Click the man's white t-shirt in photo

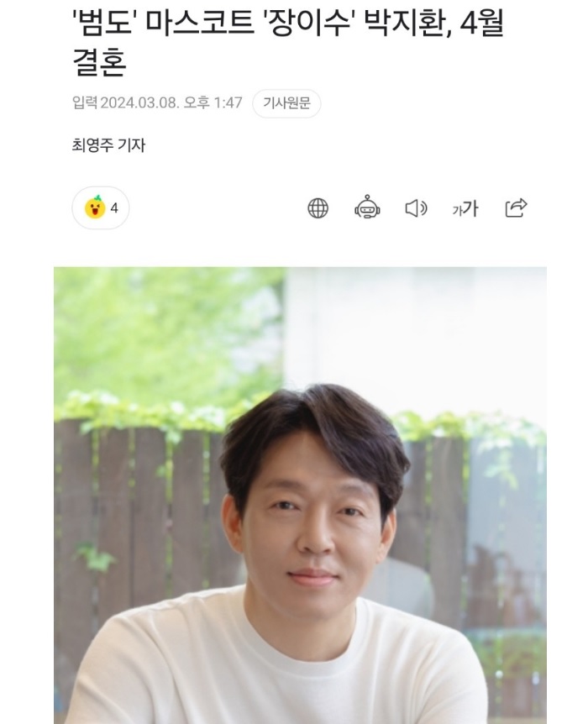276,667
